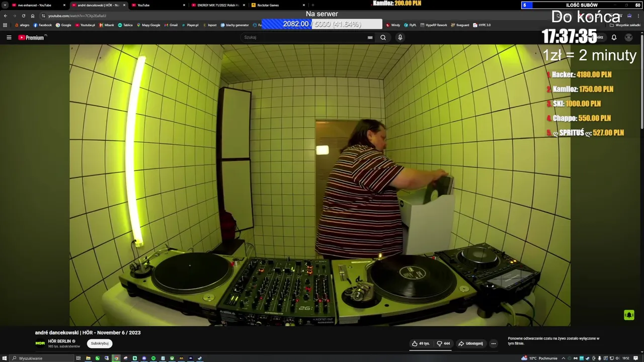This screenshot has width=644, height=362.
Task: Open the Mbank bookmark
Action: click(107, 25)
